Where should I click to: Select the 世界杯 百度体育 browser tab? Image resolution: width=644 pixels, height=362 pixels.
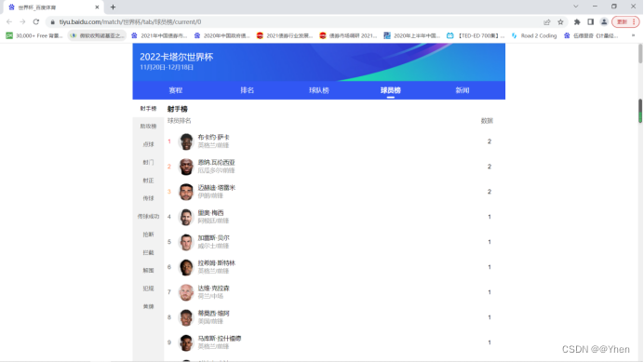click(52, 7)
